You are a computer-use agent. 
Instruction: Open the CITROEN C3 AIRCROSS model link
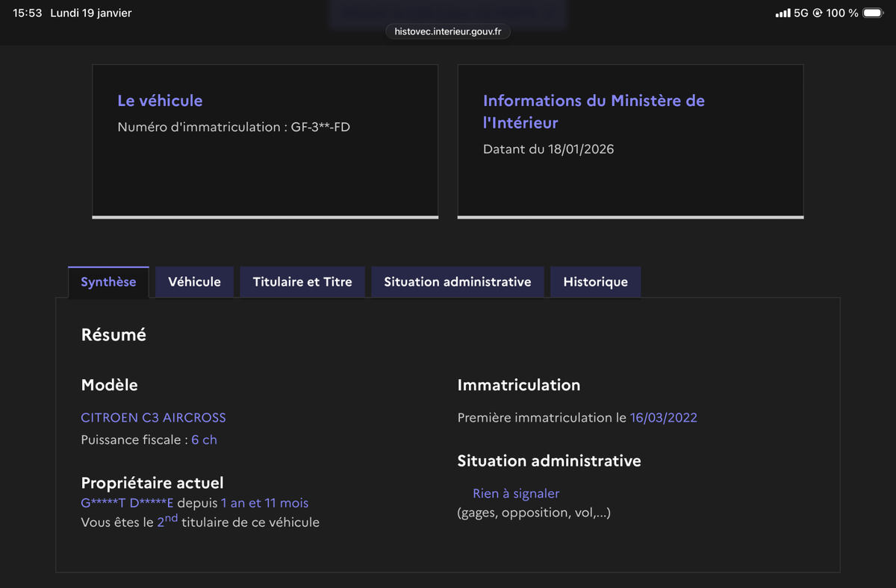[153, 418]
